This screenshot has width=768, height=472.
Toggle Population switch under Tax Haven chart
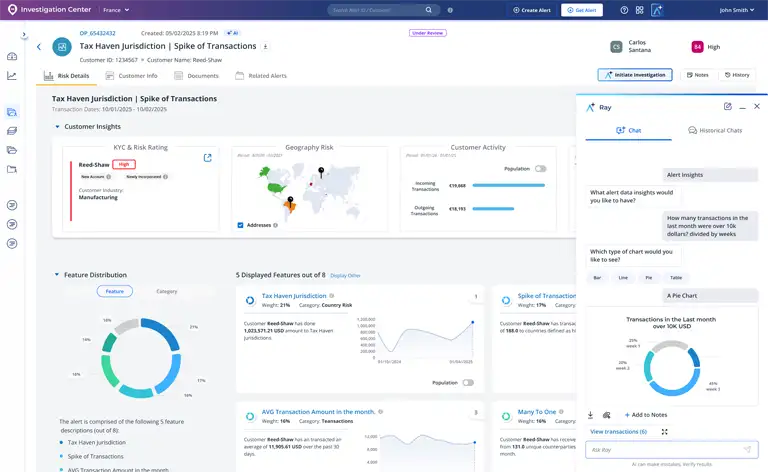coord(468,383)
